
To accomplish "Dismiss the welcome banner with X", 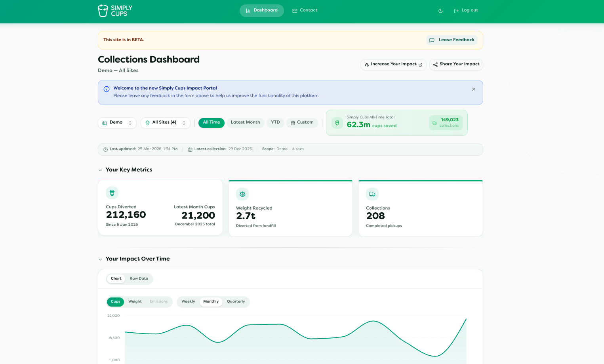I will point(474,89).
